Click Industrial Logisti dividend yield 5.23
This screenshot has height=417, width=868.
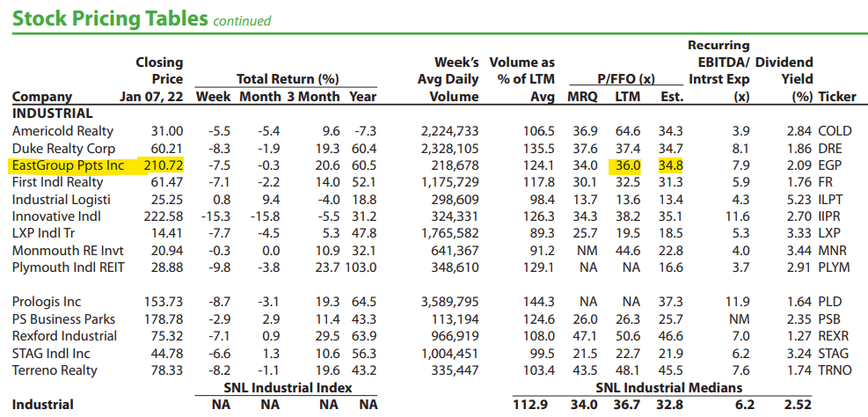[x=800, y=199]
